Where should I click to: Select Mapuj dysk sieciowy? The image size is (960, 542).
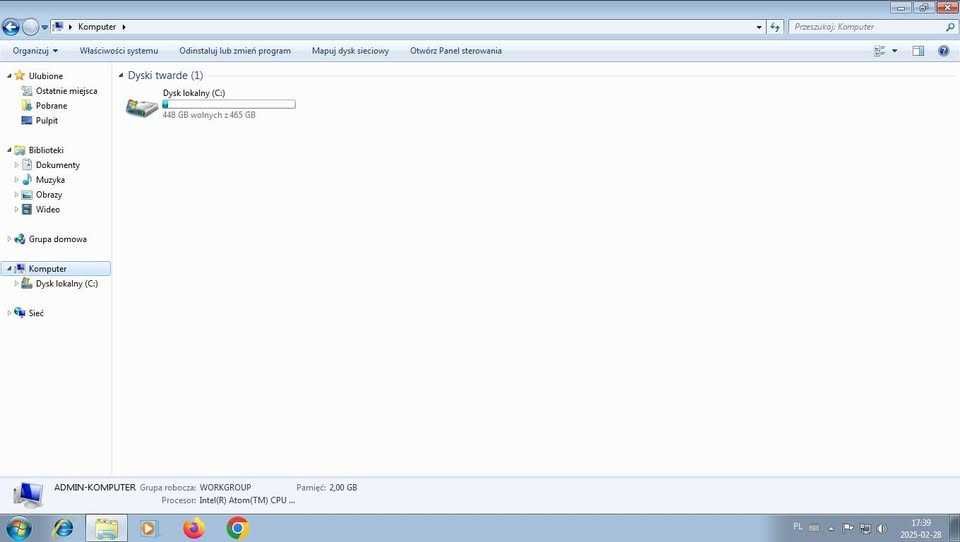click(x=350, y=51)
